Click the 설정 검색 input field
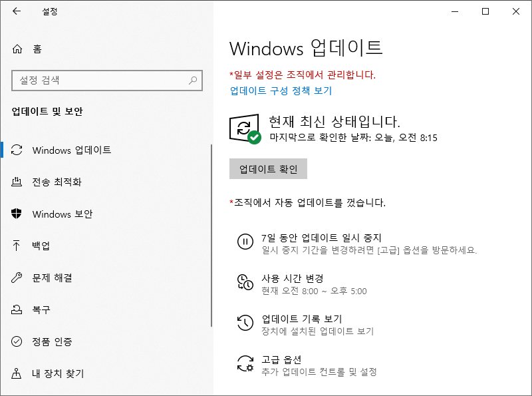The height and width of the screenshot is (396, 532). coord(107,81)
